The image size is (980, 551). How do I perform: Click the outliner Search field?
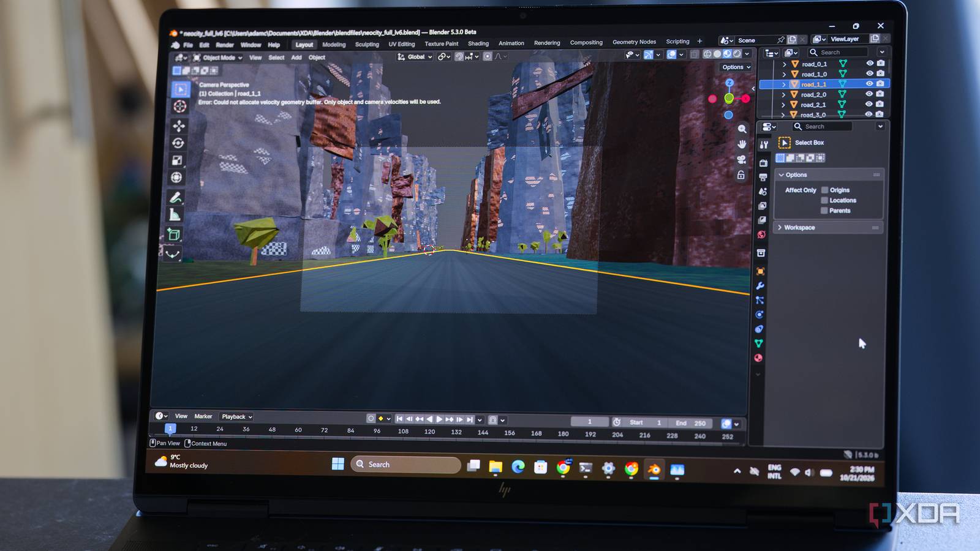pyautogui.click(x=838, y=53)
